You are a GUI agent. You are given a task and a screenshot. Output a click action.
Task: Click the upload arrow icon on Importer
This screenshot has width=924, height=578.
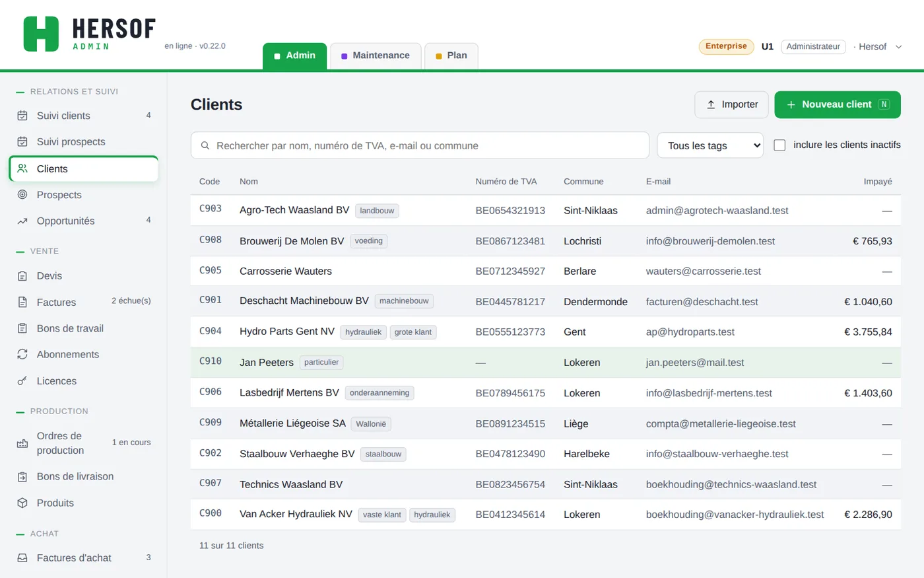coord(711,104)
